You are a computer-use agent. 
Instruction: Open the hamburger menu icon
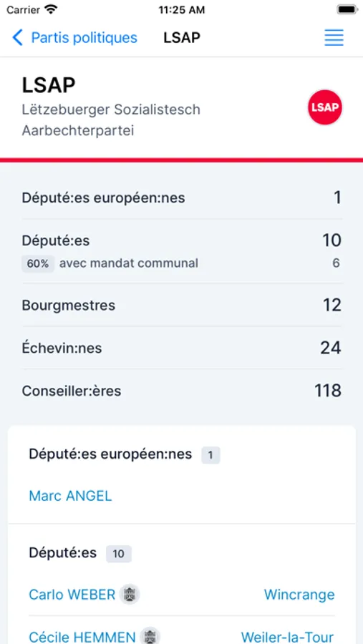(334, 38)
